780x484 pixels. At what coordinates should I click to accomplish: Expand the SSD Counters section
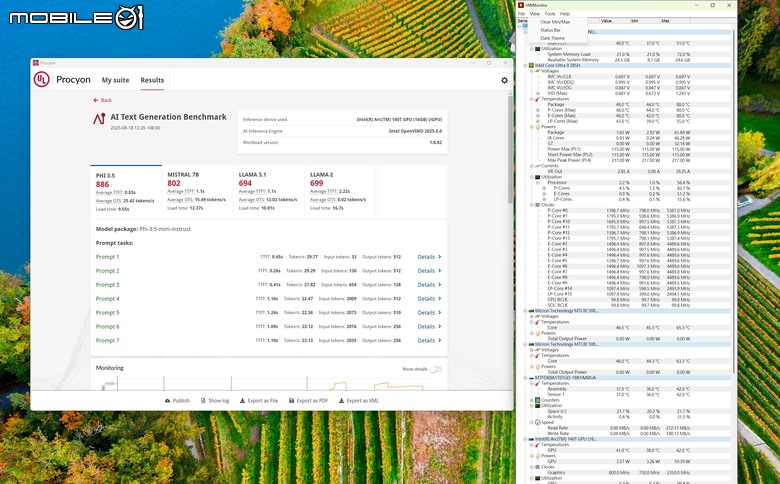coord(531,399)
